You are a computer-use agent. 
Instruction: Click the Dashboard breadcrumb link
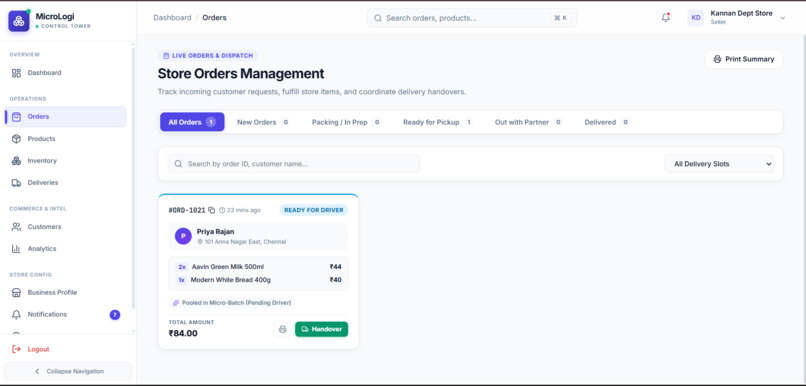pyautogui.click(x=172, y=17)
